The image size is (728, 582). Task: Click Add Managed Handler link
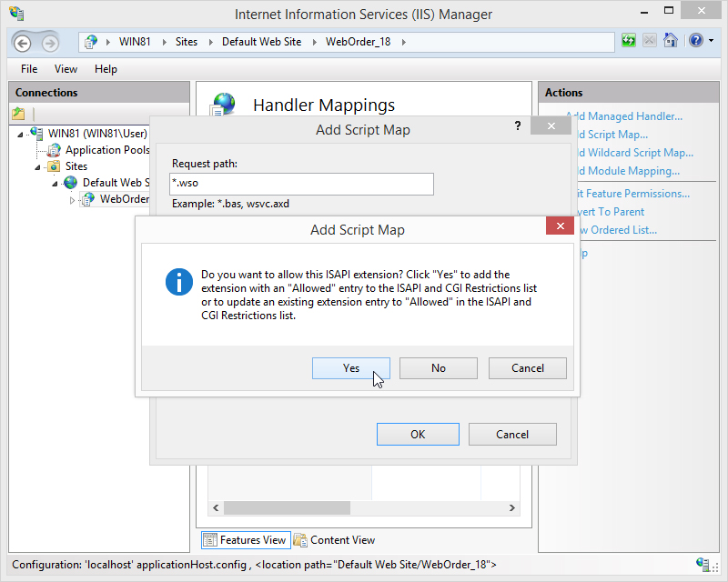click(x=624, y=116)
